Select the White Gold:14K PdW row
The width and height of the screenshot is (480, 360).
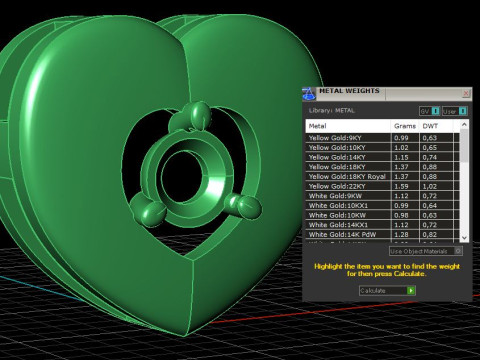point(382,235)
